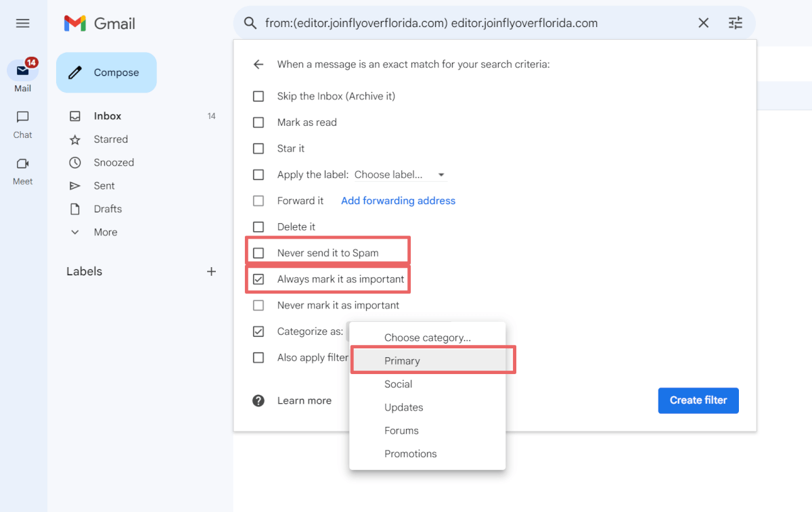This screenshot has height=512, width=812.
Task: Open search options sliders icon
Action: pos(736,23)
